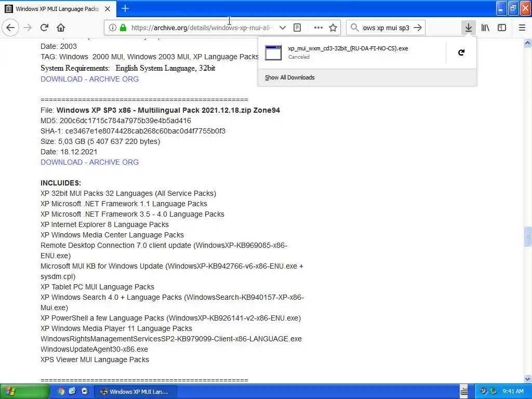Click 'XP Internet Explorer 8 Language Packs'
This screenshot has height=399, width=532.
click(x=104, y=224)
